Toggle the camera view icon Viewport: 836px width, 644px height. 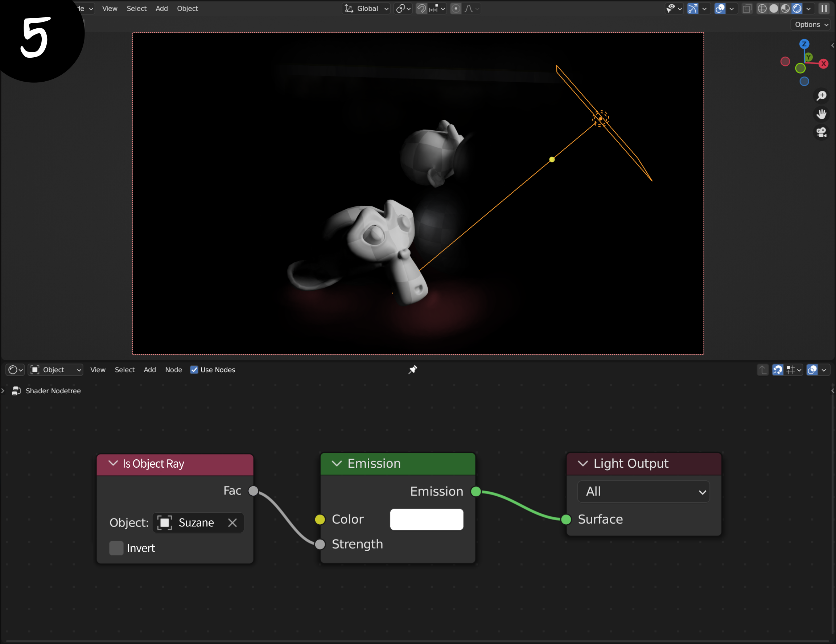coord(821,132)
